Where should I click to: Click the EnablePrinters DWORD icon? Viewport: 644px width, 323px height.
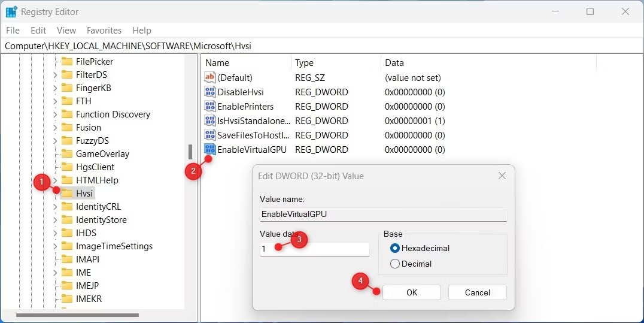click(x=210, y=106)
